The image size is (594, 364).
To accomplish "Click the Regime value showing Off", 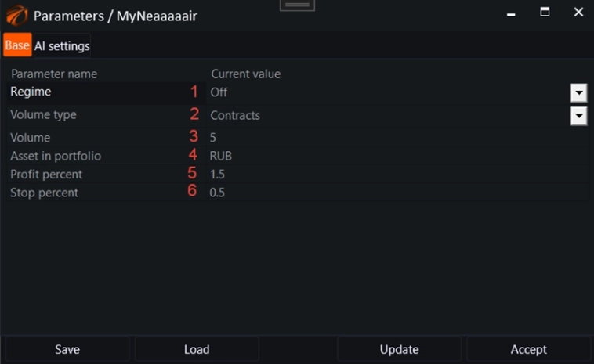I will [384, 92].
